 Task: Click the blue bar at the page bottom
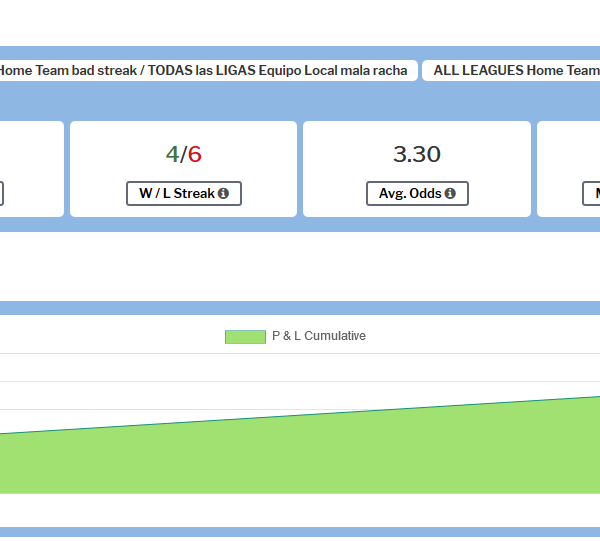(x=300, y=533)
